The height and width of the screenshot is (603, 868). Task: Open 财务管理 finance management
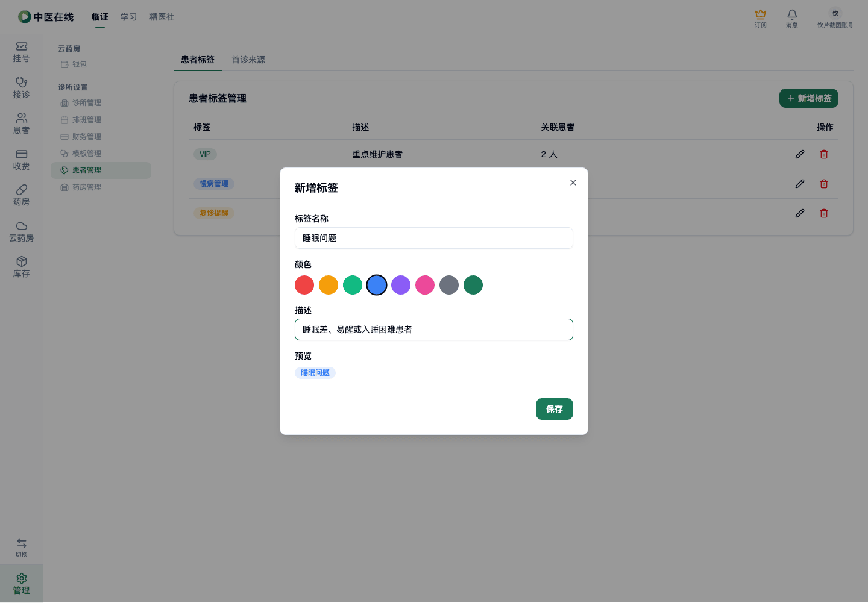[x=101, y=137]
